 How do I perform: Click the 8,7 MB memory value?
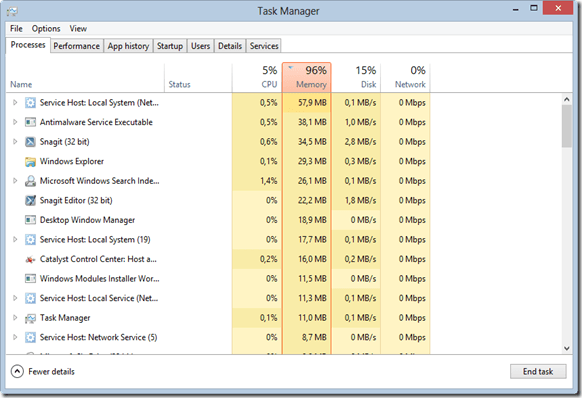[x=314, y=337]
